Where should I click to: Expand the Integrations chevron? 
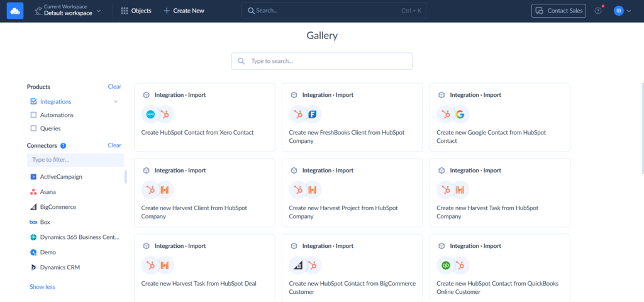click(116, 101)
